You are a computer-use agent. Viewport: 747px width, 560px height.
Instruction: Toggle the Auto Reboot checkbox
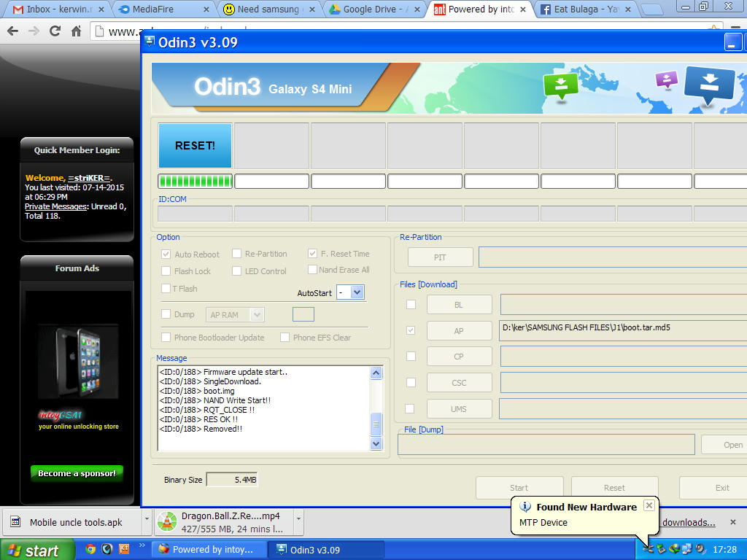click(x=166, y=254)
